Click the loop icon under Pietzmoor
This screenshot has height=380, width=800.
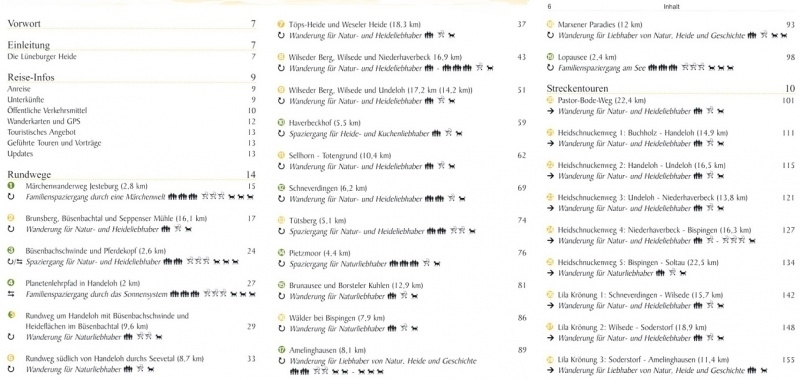pos(281,264)
